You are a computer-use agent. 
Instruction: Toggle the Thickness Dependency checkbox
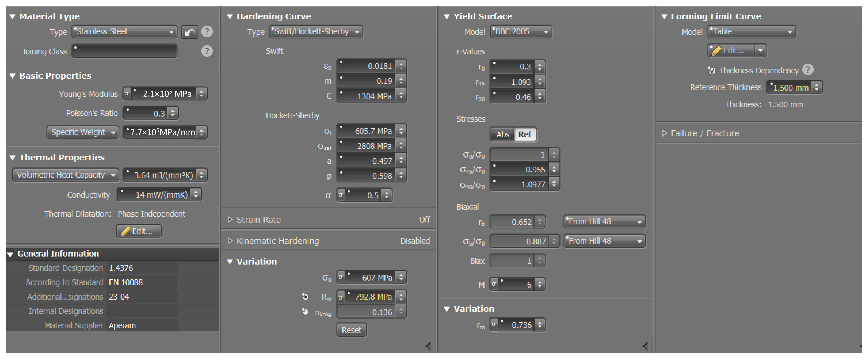(x=711, y=71)
